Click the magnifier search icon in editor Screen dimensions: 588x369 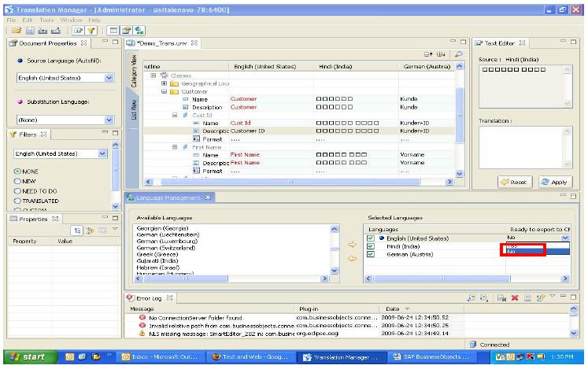point(458,54)
